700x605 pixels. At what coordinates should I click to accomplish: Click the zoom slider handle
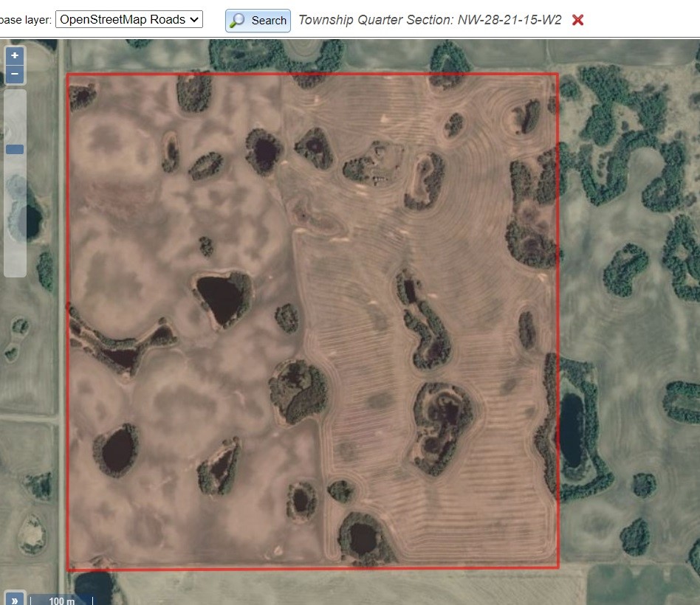(15, 150)
